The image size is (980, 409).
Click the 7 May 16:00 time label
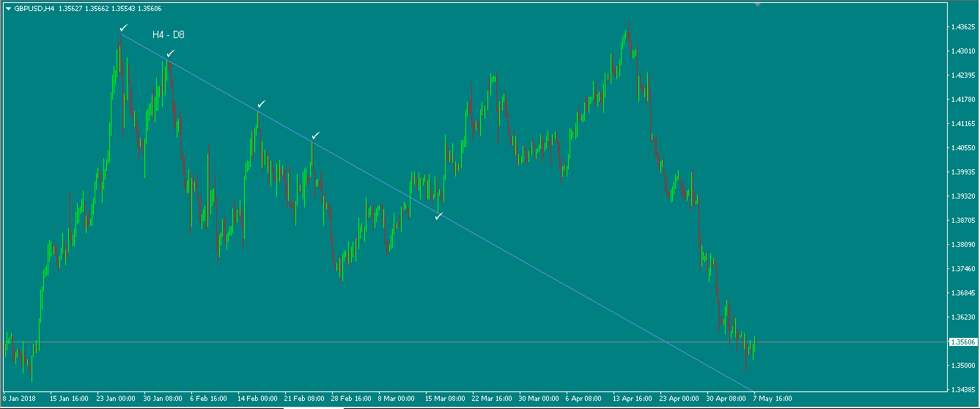772,399
